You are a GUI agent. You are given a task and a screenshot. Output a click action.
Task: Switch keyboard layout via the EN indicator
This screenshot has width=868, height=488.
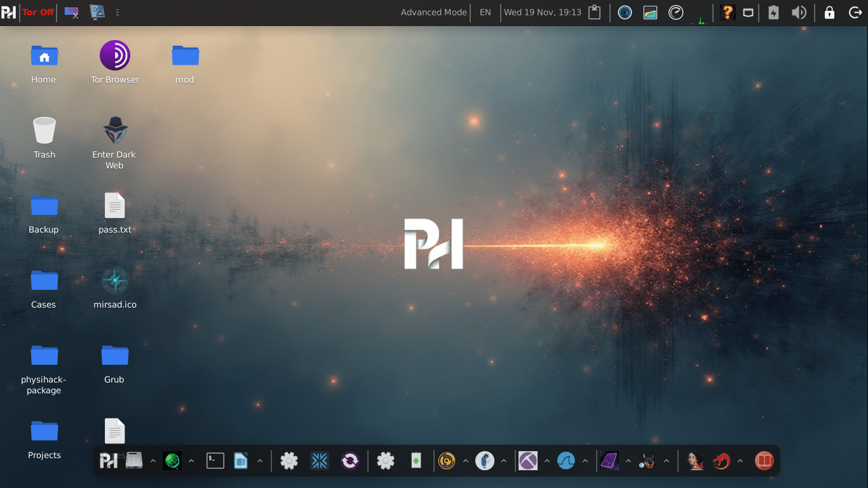pos(485,12)
